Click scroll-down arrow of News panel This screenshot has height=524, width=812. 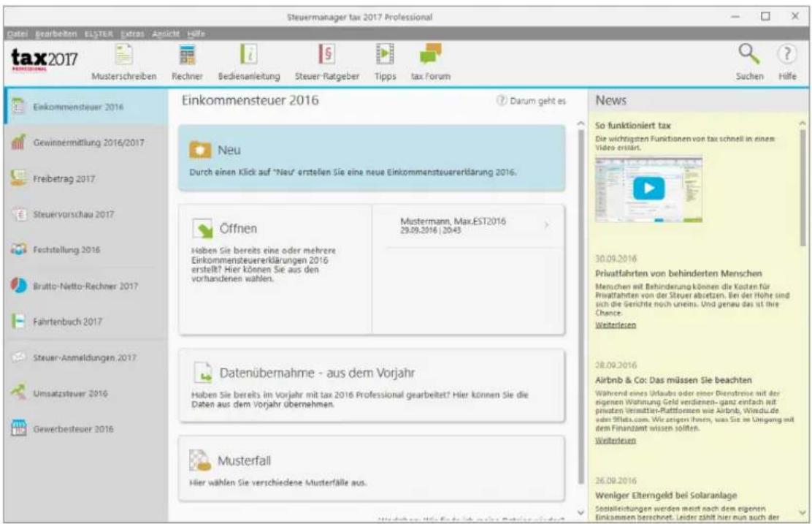tap(803, 512)
